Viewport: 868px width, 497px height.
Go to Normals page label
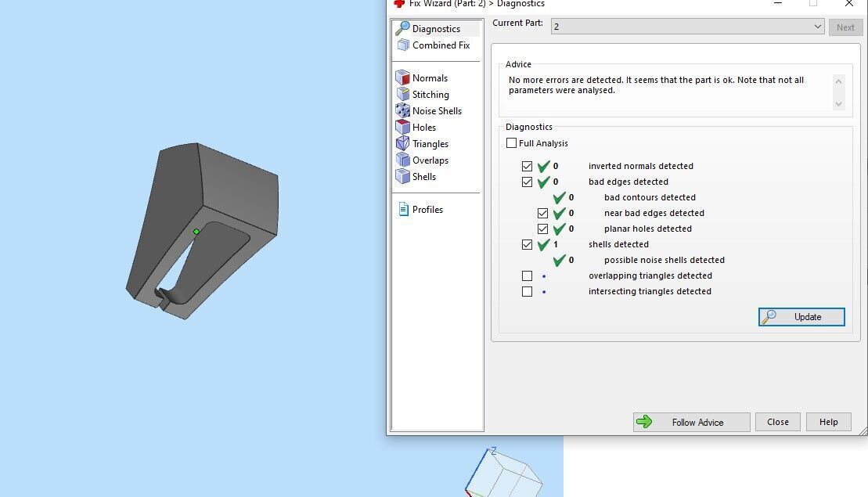tap(430, 78)
